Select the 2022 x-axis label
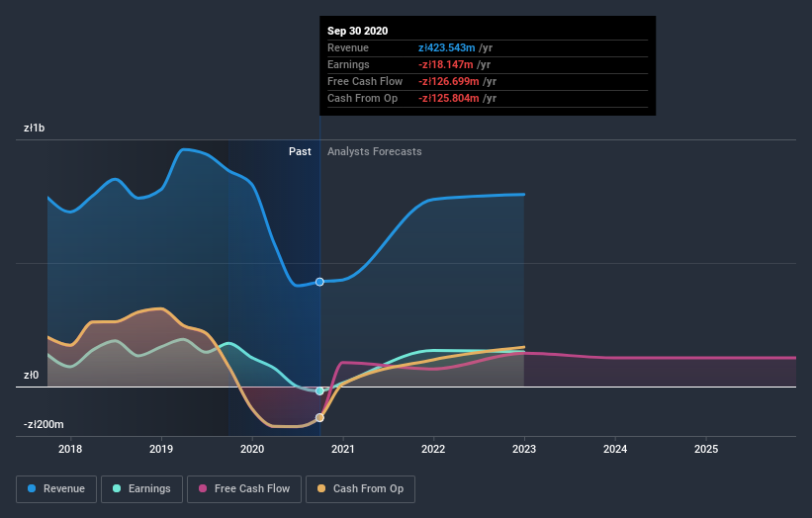Image resolution: width=812 pixels, height=518 pixels. 433,449
